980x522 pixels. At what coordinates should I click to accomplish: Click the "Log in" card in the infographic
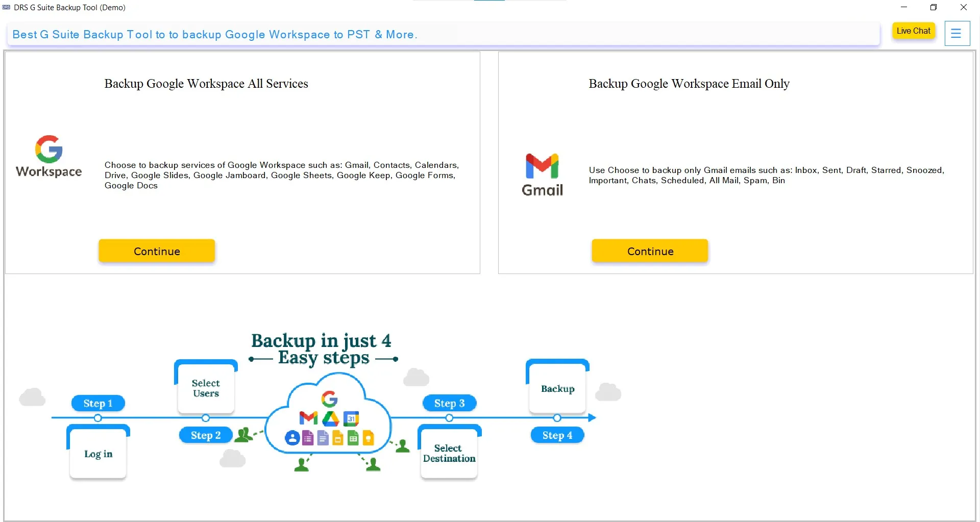[98, 453]
